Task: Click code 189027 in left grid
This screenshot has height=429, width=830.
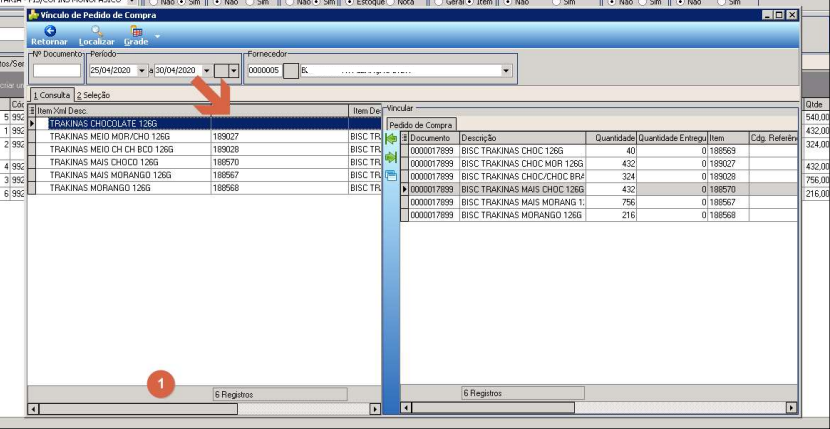Action: 279,137
